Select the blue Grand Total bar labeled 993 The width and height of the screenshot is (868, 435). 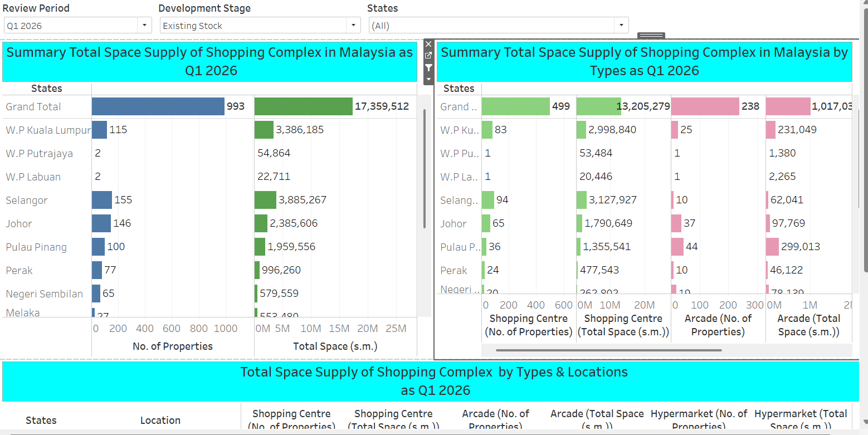click(158, 106)
